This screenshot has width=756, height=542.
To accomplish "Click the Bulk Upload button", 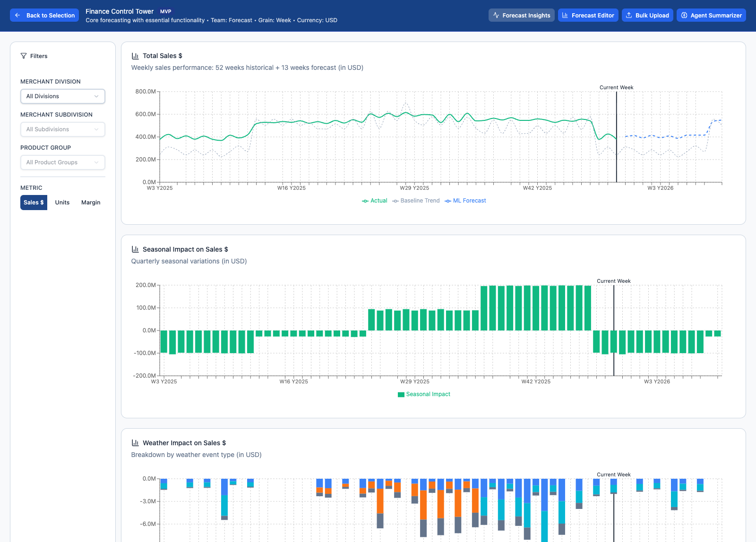I will (x=647, y=15).
